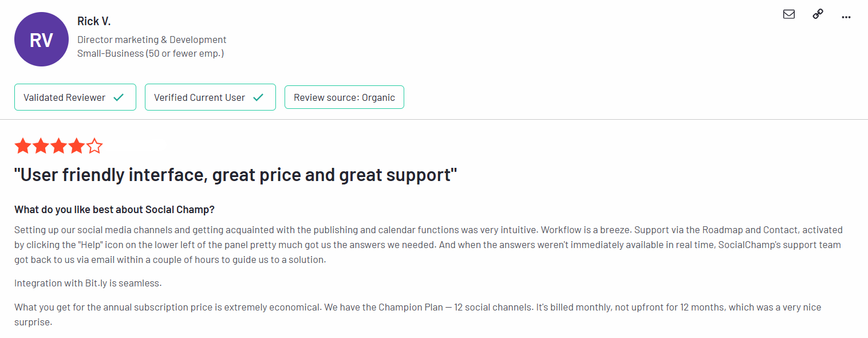Image resolution: width=868 pixels, height=338 pixels.
Task: Click the fourth rating star
Action: pyautogui.click(x=76, y=146)
